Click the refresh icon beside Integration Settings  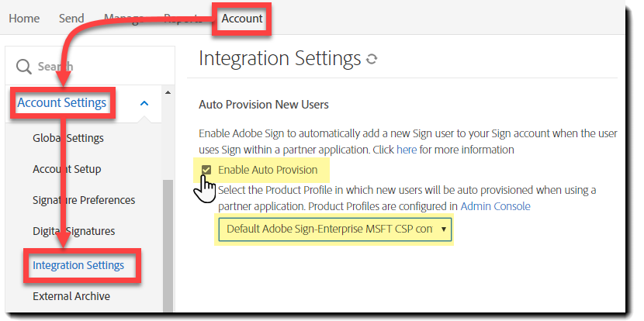tap(372, 59)
